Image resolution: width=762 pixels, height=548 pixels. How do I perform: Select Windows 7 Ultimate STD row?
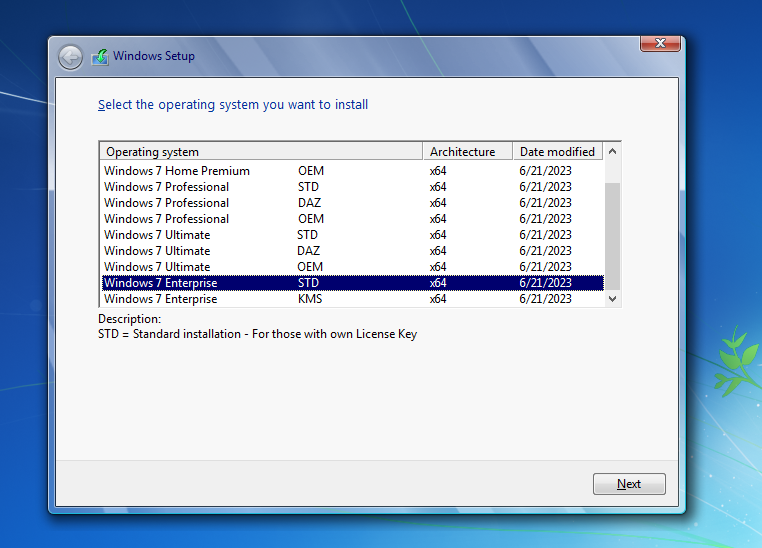pyautogui.click(x=352, y=235)
